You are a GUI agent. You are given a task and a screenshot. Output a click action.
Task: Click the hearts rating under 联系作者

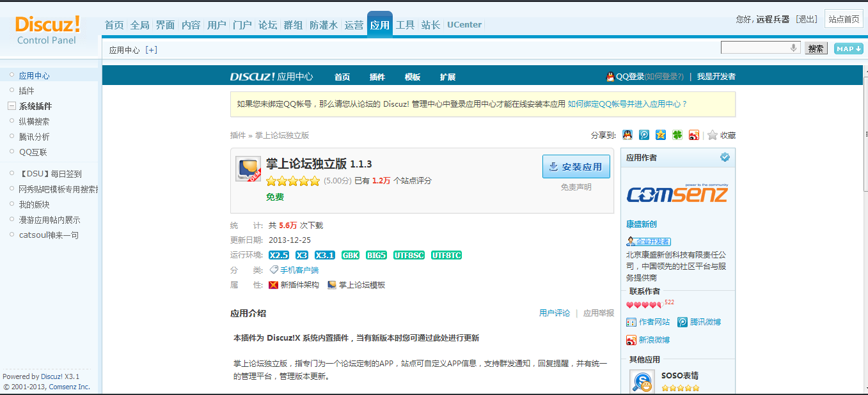[x=643, y=305]
